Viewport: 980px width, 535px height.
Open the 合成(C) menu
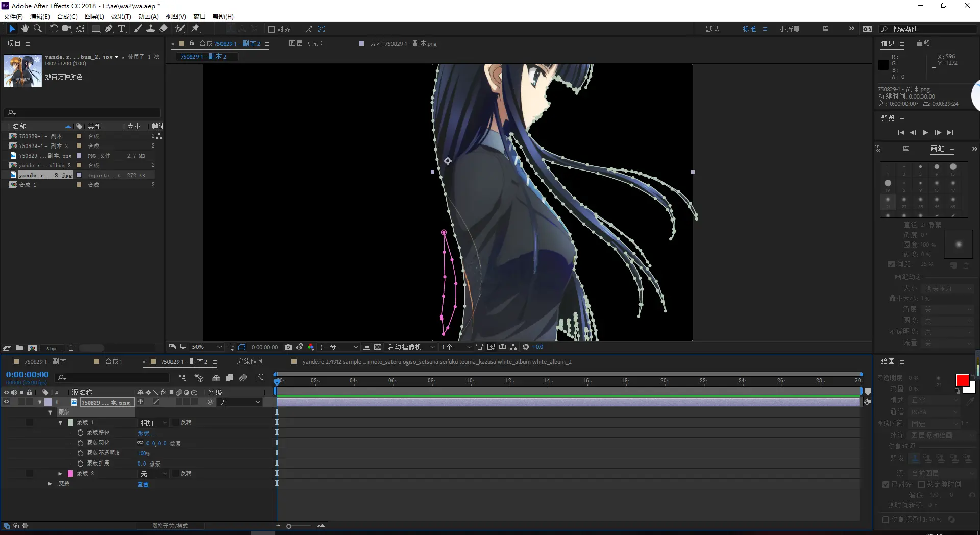[67, 17]
